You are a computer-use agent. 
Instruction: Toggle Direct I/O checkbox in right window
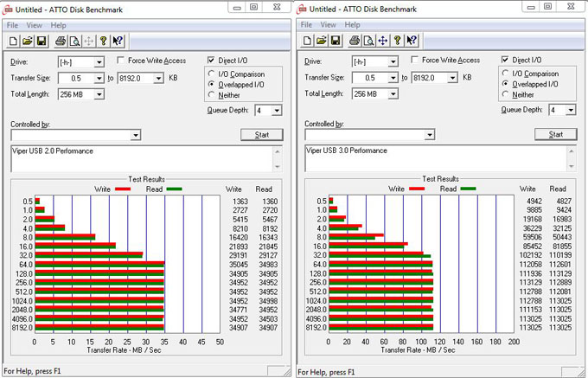[505, 60]
